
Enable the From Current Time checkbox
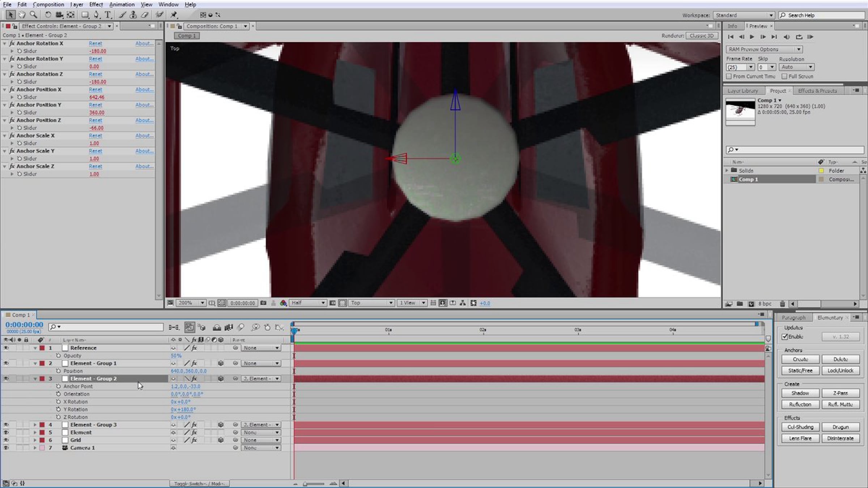(x=729, y=76)
